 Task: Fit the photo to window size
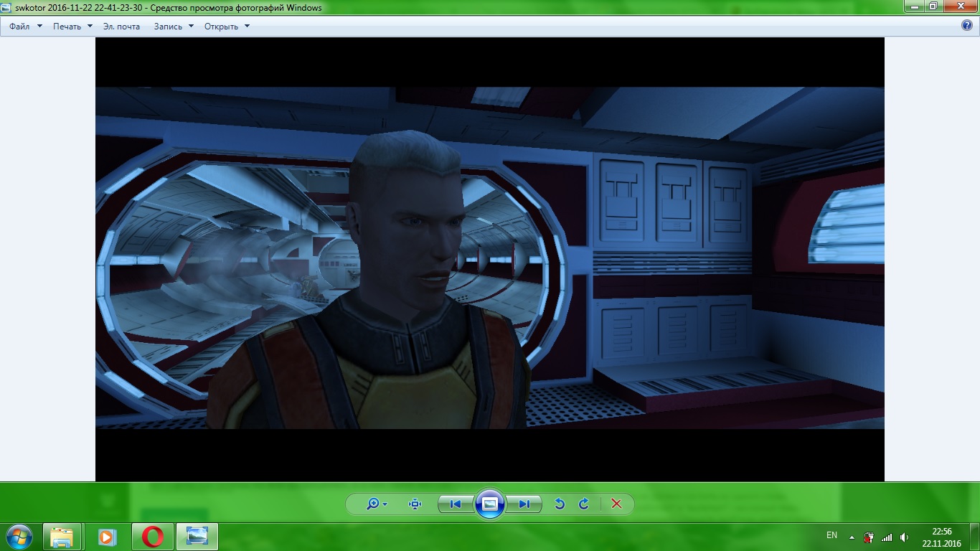(414, 504)
